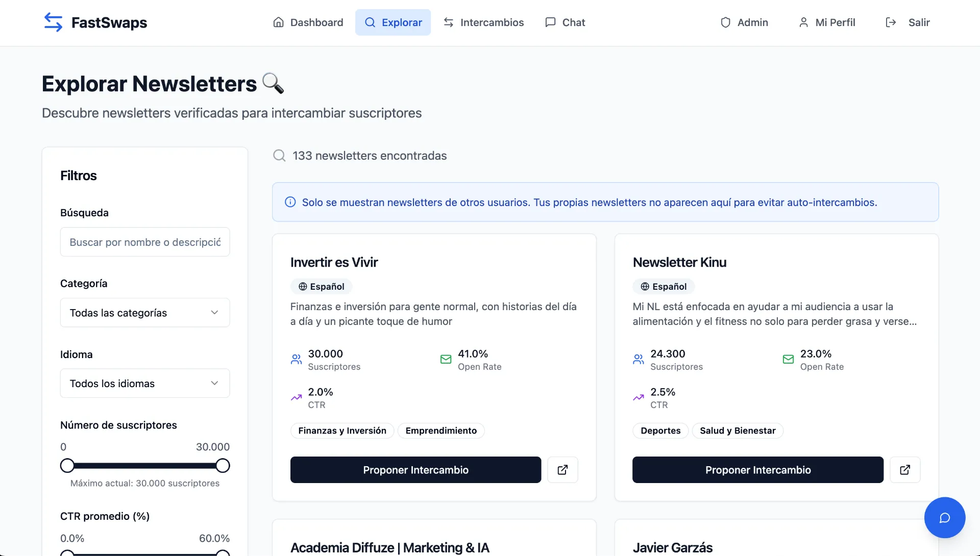Open the floating chat bubble button

pyautogui.click(x=945, y=518)
